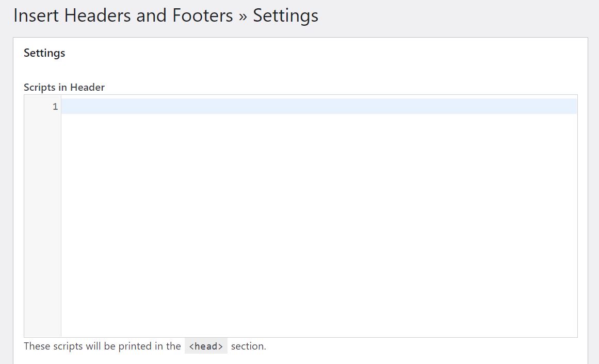The width and height of the screenshot is (599, 364).
Task: Click the word "printed" in the help text
Action: pyautogui.click(x=135, y=346)
